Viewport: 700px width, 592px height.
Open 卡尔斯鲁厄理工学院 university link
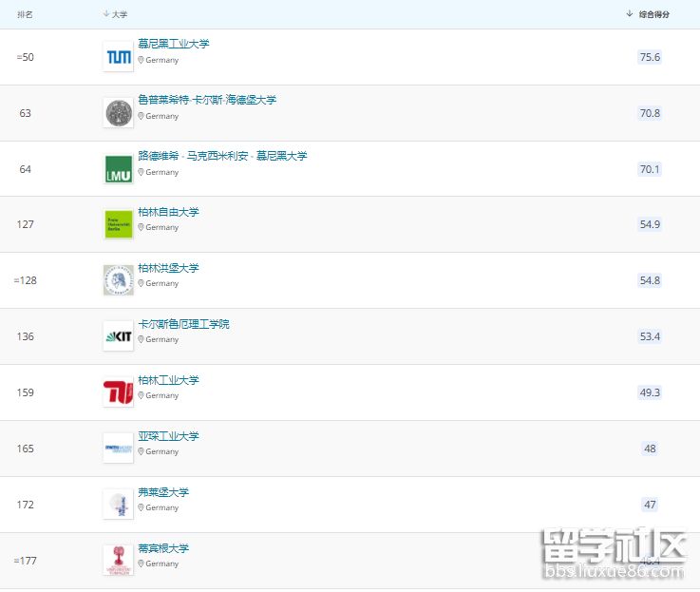[x=183, y=324]
